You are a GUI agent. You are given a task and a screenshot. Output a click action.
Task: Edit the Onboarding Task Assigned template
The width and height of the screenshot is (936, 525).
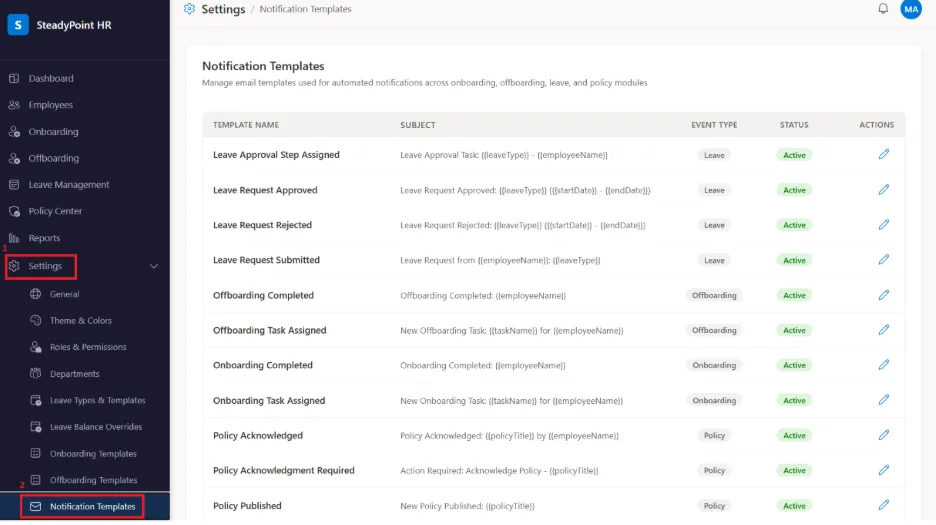[x=883, y=400]
